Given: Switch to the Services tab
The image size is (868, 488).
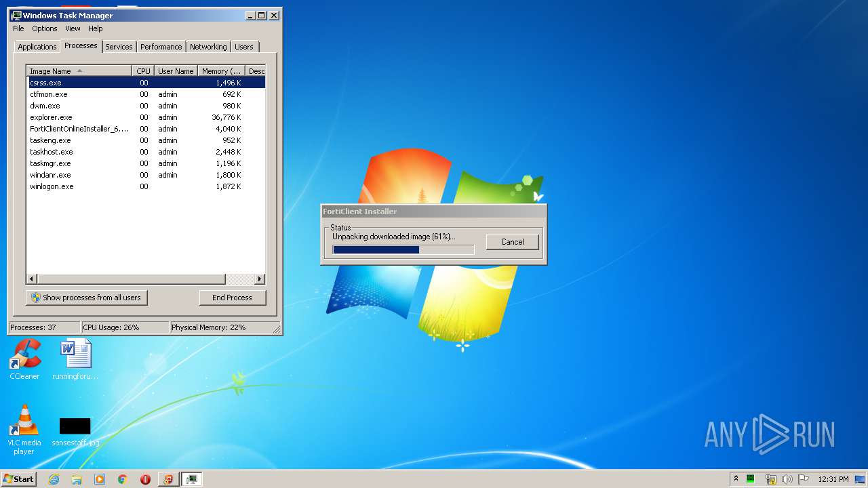Looking at the screenshot, I should pos(119,47).
